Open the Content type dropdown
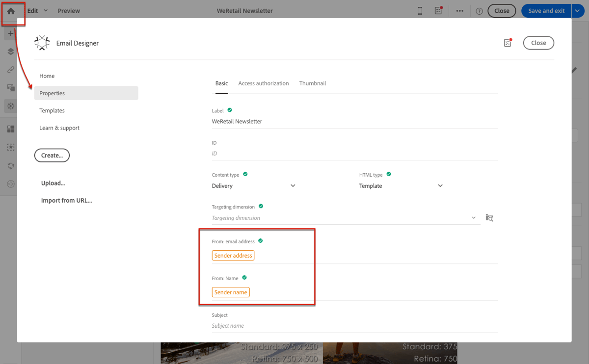 293,185
